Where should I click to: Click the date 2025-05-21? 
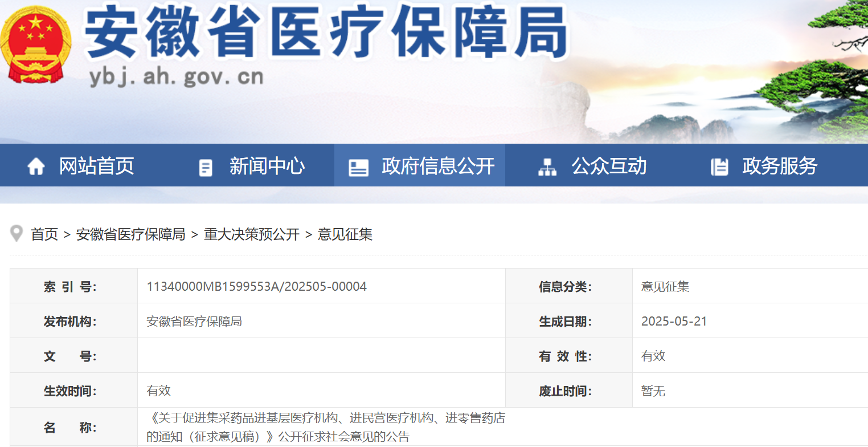674,321
